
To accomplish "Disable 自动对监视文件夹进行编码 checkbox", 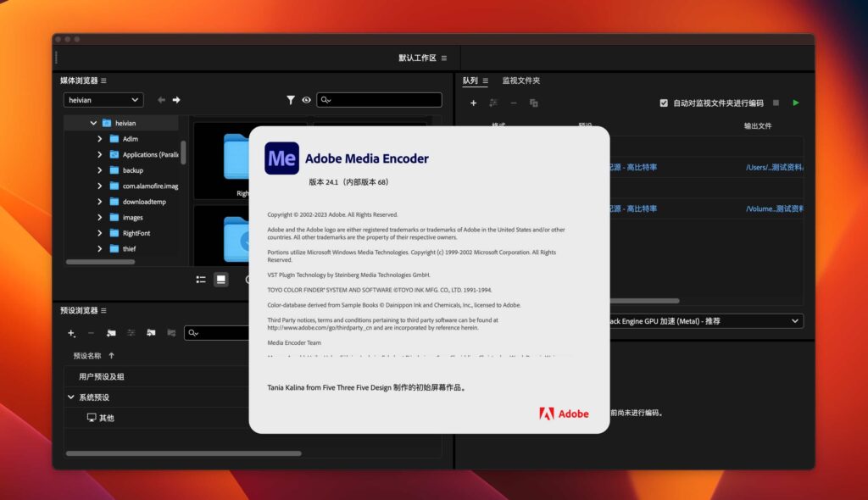I will pos(664,103).
